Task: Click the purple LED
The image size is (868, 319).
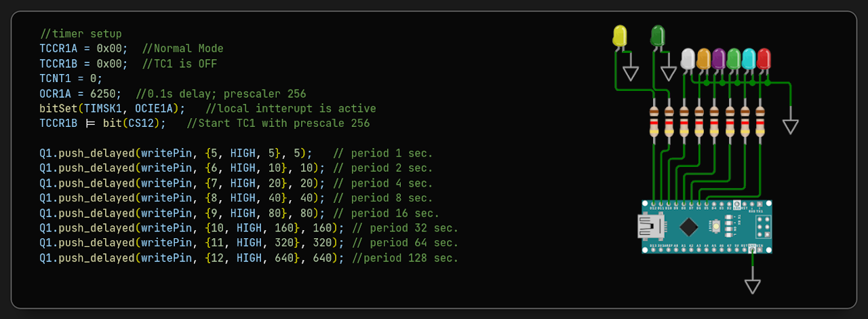Action: [x=719, y=59]
